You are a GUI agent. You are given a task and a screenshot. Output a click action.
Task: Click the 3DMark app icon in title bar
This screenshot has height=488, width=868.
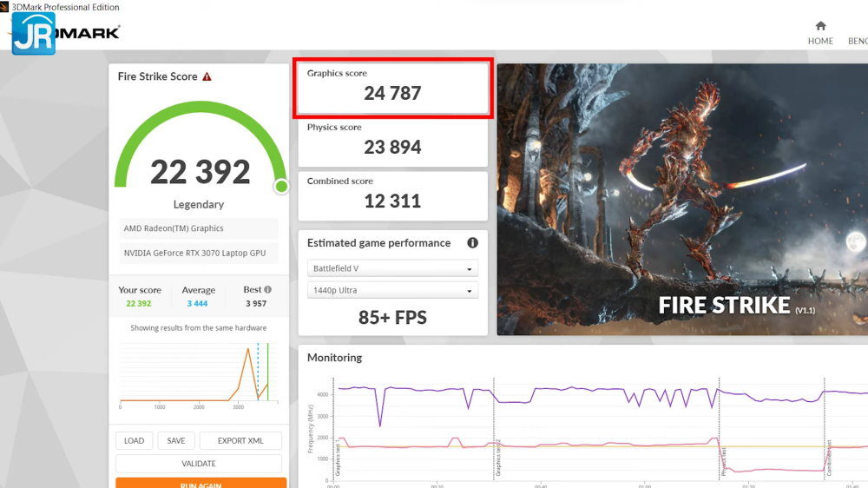(4, 6)
